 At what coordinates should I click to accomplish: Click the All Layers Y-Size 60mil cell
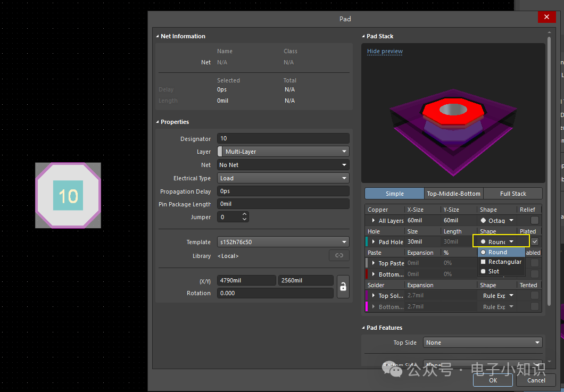(459, 220)
